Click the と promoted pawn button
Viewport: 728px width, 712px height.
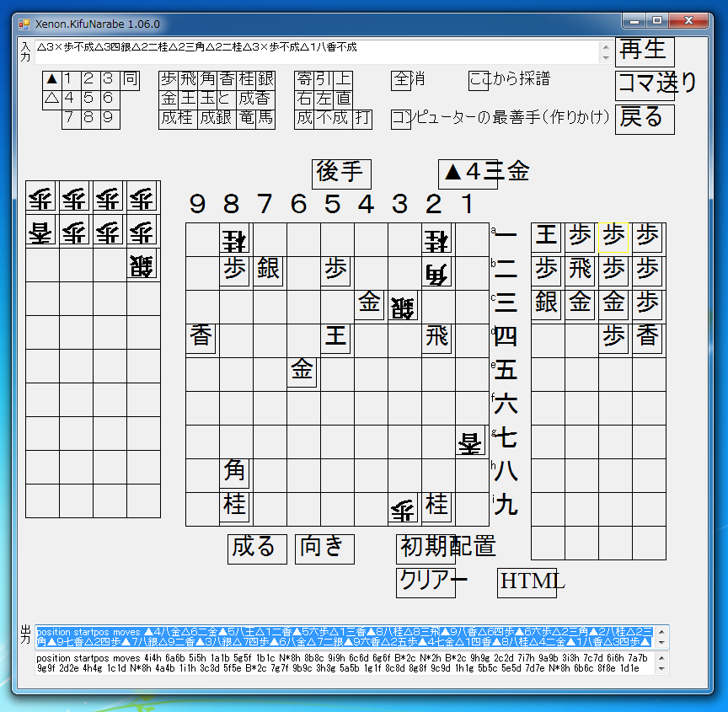click(227, 99)
